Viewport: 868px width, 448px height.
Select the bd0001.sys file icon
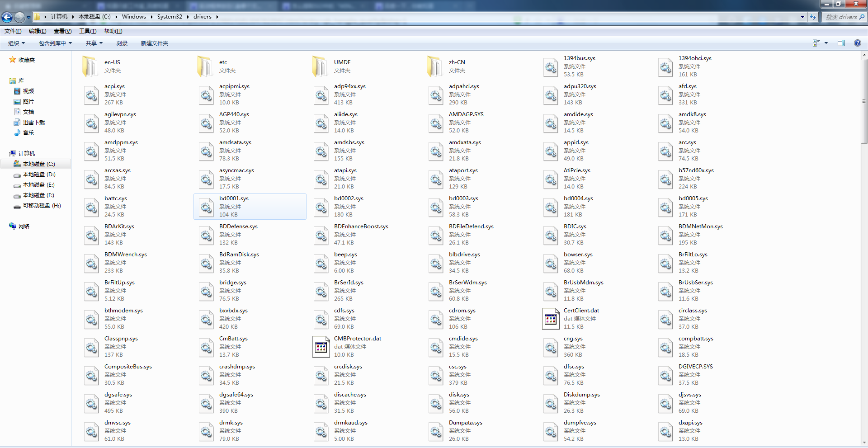206,207
